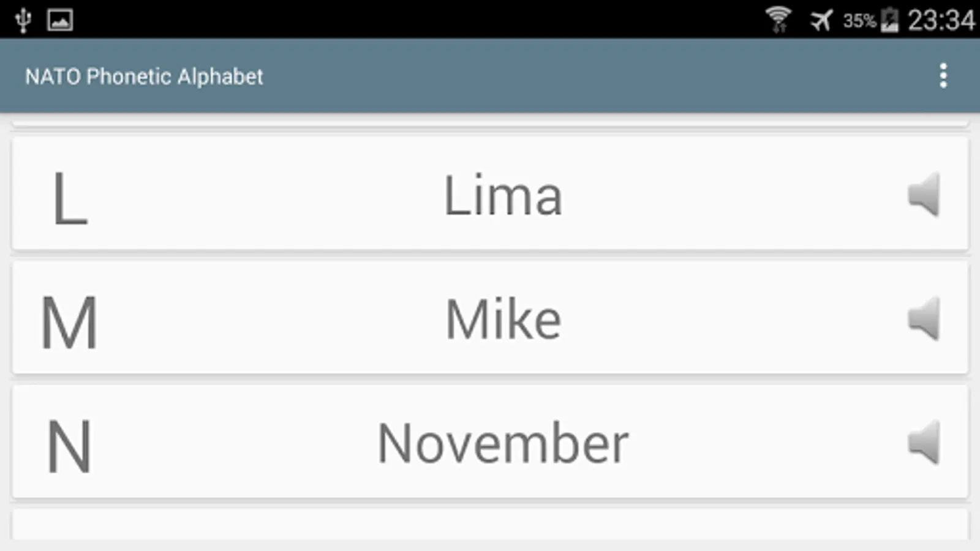Tap the battery charging indicator
The height and width of the screenshot is (551, 980).
pyautogui.click(x=889, y=20)
